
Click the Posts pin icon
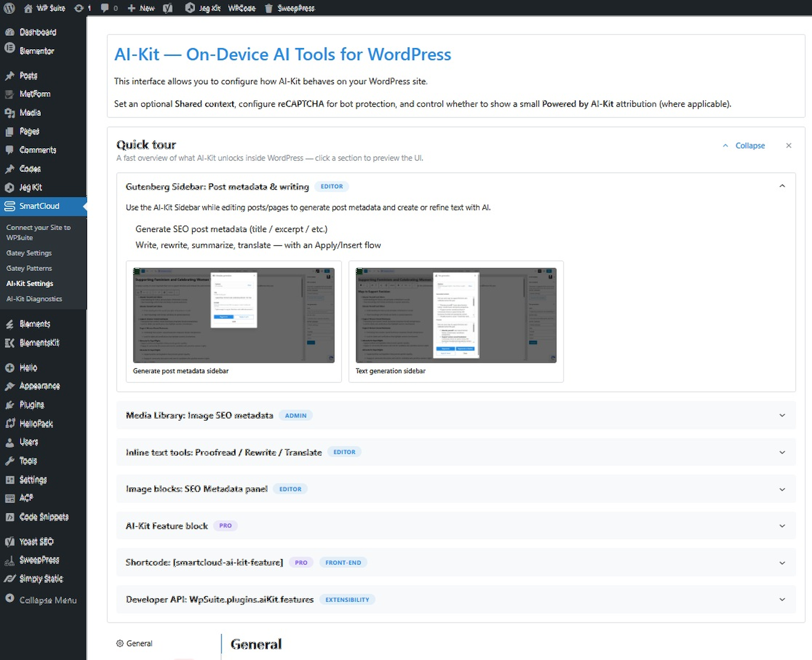9,75
